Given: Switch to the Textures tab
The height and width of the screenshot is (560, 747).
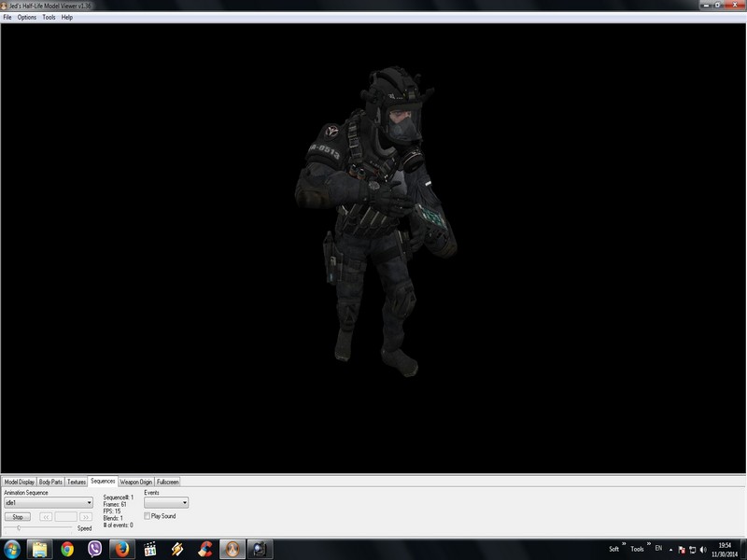Looking at the screenshot, I should 77,482.
